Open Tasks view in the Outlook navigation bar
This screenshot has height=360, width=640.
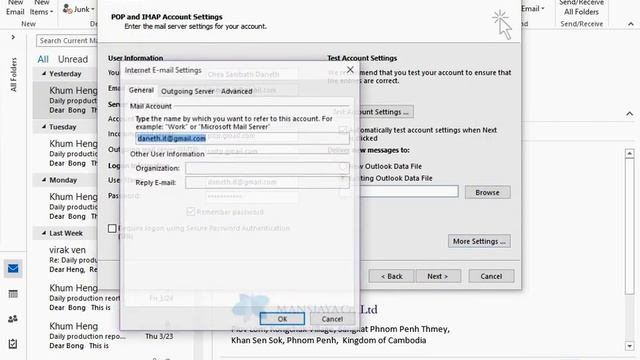coord(13,344)
